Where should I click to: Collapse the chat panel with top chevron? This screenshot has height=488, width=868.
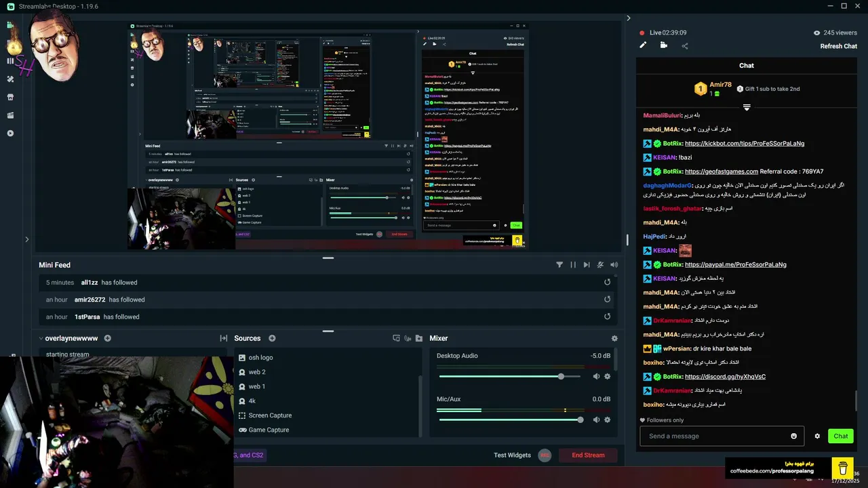click(x=629, y=18)
